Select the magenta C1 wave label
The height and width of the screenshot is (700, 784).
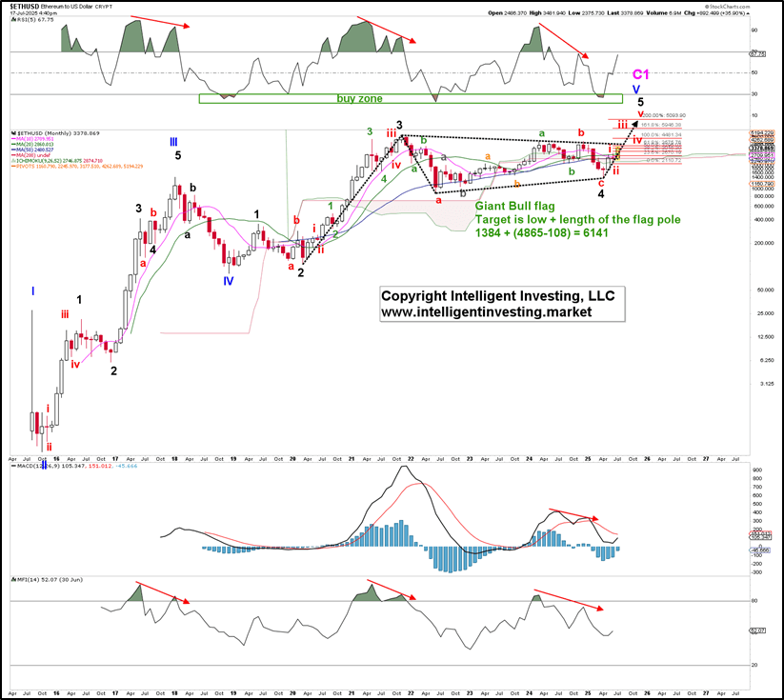(x=640, y=74)
